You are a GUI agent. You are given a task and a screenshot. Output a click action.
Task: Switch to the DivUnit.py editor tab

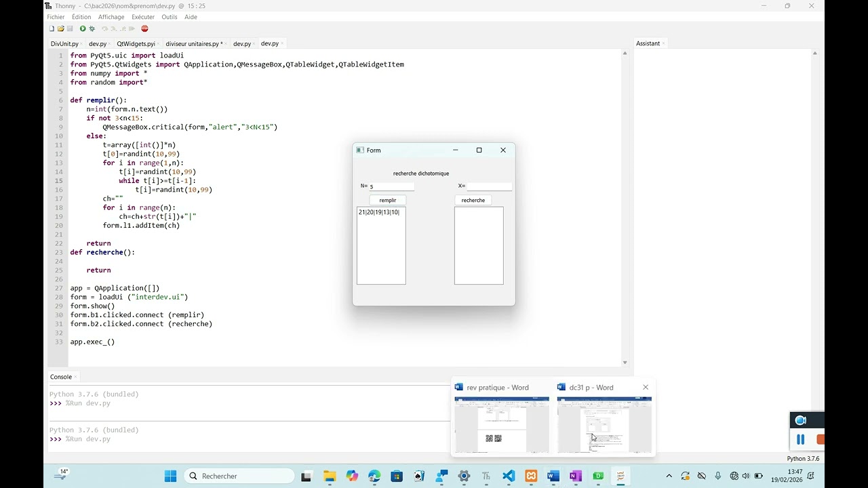click(x=64, y=43)
